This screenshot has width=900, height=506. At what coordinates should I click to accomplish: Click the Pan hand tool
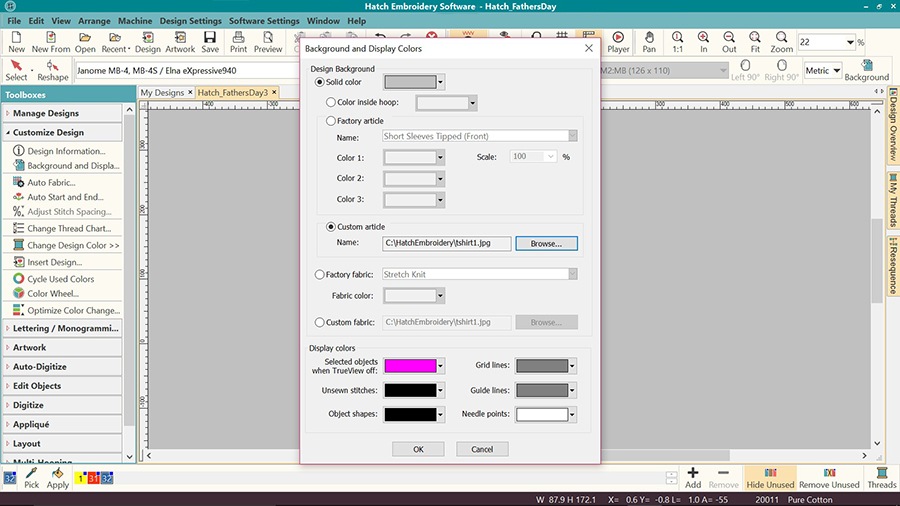click(x=649, y=41)
